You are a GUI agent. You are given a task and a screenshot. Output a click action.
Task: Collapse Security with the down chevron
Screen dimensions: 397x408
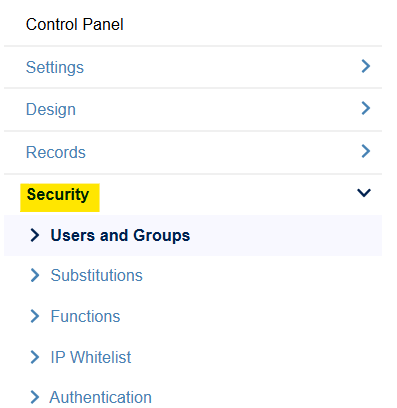(x=364, y=193)
